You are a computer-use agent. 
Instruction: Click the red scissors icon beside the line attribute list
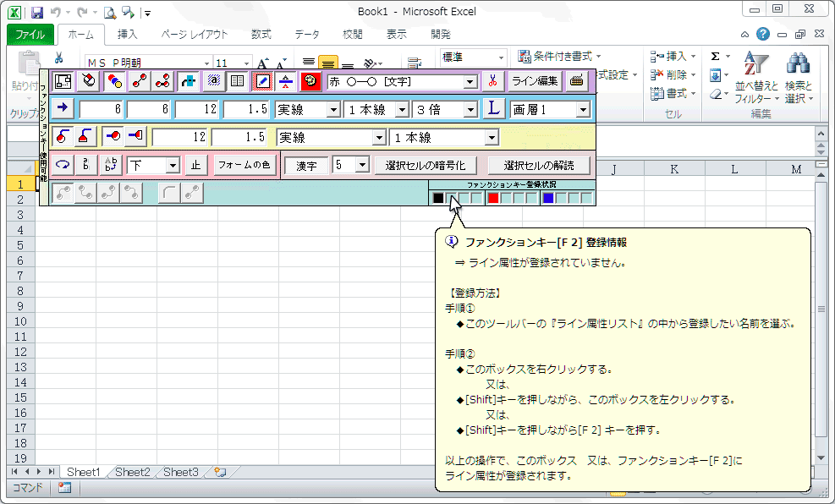[x=492, y=81]
